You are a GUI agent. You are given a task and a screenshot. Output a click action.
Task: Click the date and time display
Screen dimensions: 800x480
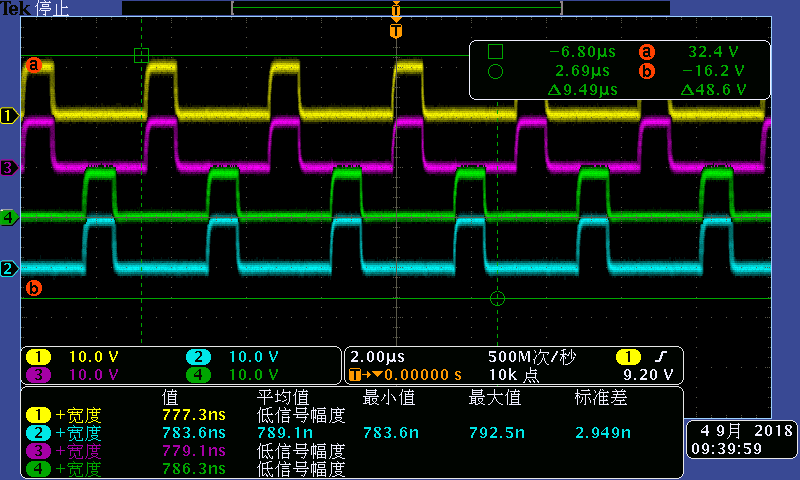click(742, 440)
